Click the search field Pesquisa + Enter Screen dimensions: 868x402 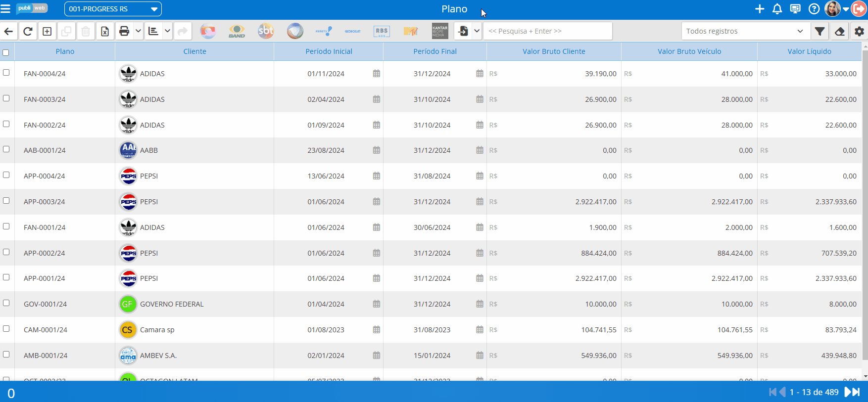coord(548,31)
